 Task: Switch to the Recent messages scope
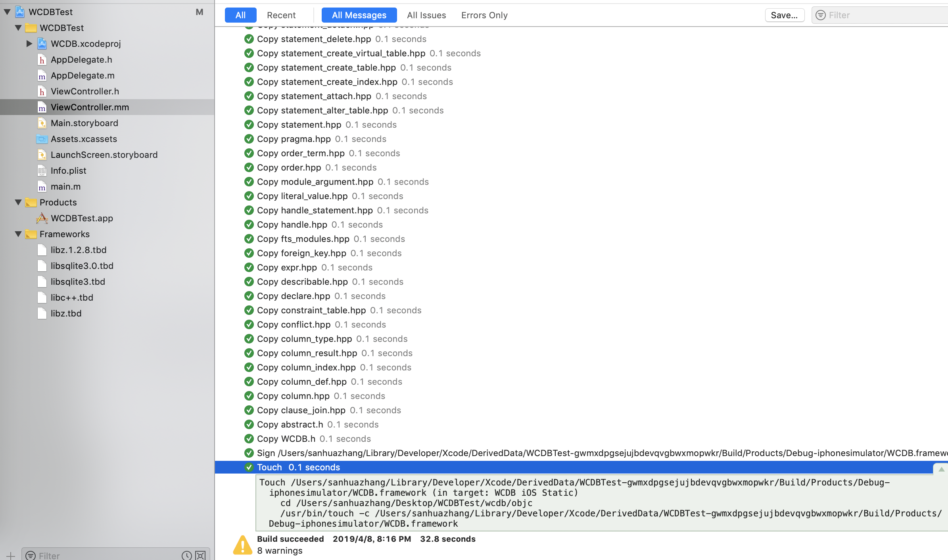click(281, 15)
